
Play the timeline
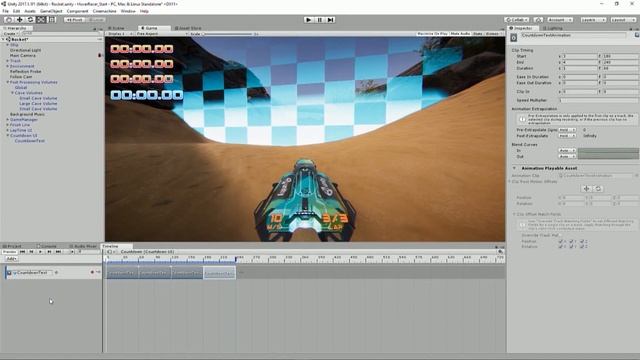coord(40,252)
